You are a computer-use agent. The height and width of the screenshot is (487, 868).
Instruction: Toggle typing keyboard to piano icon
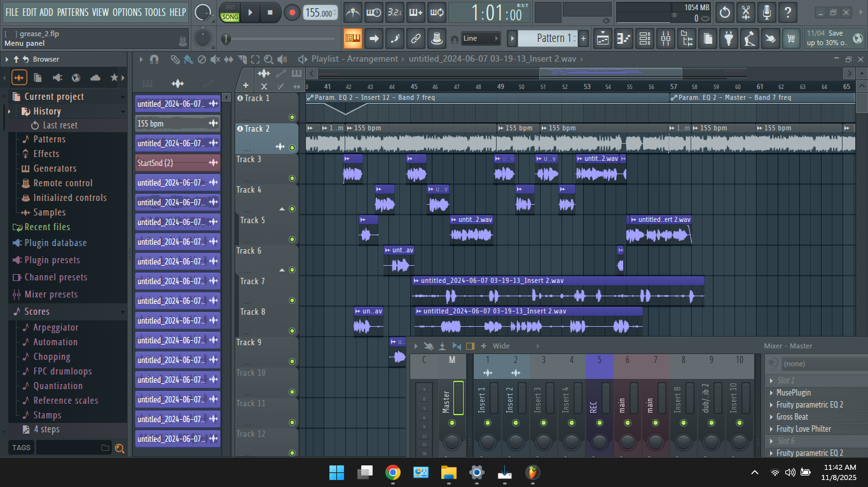coord(353,38)
